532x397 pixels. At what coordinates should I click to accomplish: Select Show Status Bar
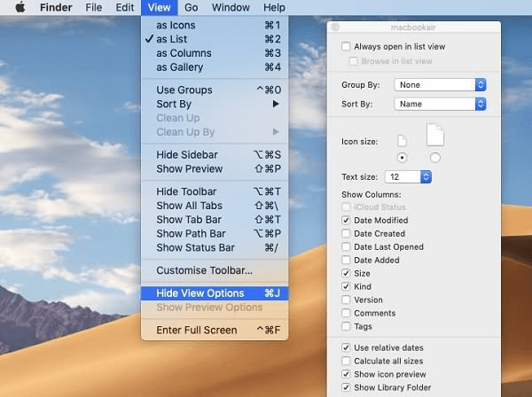point(215,247)
